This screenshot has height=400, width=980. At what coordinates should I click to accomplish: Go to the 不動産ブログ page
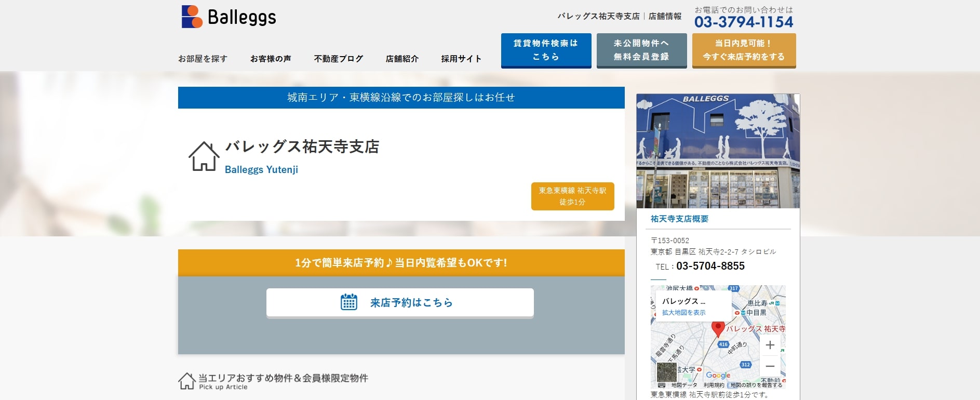coord(338,59)
